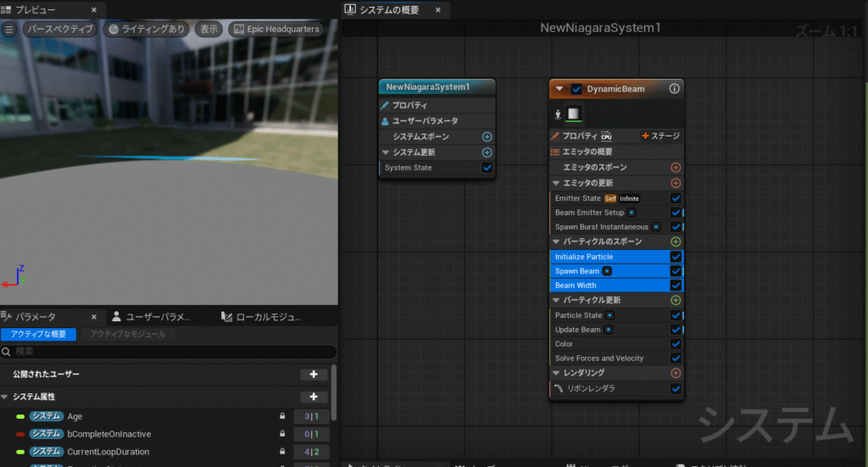The height and width of the screenshot is (467, 868).
Task: Click the ユーザーパラメータ person icon
Action: tap(385, 120)
